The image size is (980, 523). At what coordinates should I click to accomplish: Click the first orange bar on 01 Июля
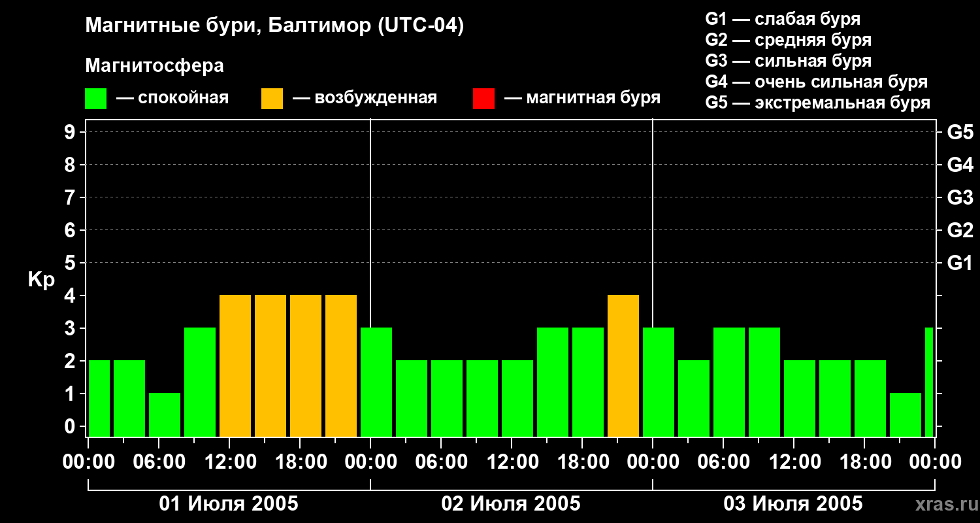[x=235, y=366]
